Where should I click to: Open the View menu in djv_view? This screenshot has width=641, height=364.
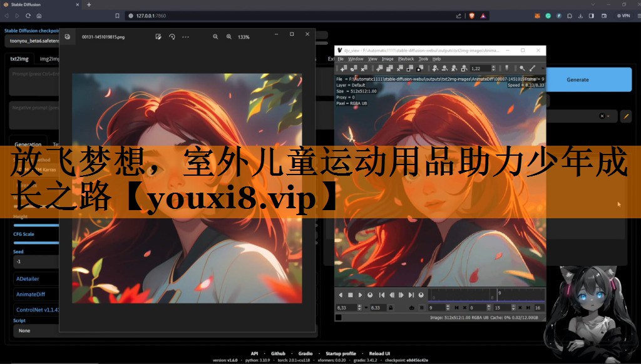(372, 59)
